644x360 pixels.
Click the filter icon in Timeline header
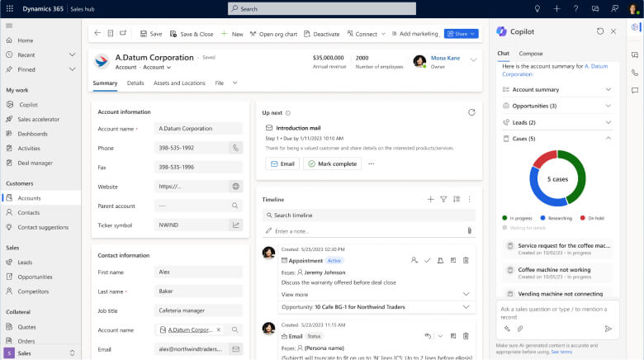click(443, 199)
